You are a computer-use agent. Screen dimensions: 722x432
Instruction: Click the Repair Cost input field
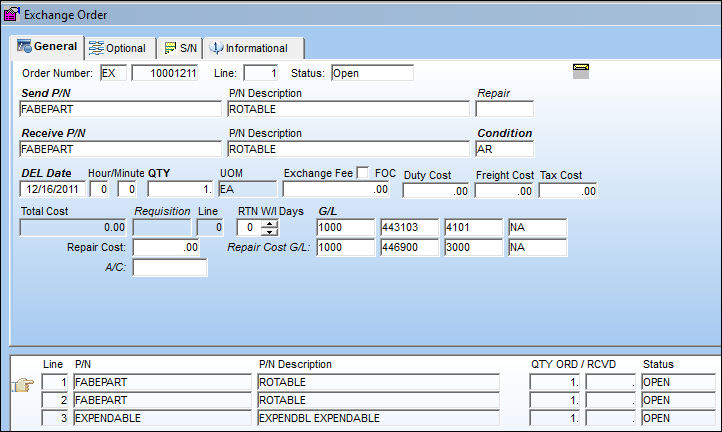[166, 247]
